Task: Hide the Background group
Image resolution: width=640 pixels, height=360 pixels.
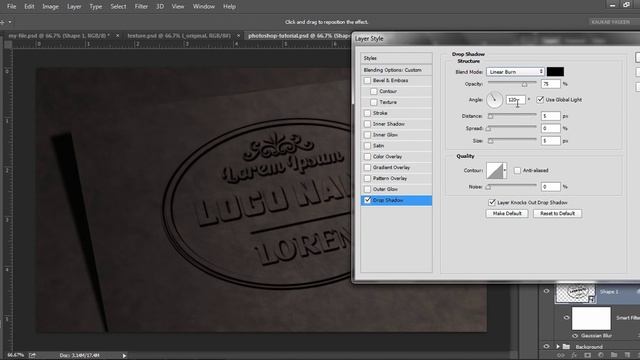Action: (547, 347)
